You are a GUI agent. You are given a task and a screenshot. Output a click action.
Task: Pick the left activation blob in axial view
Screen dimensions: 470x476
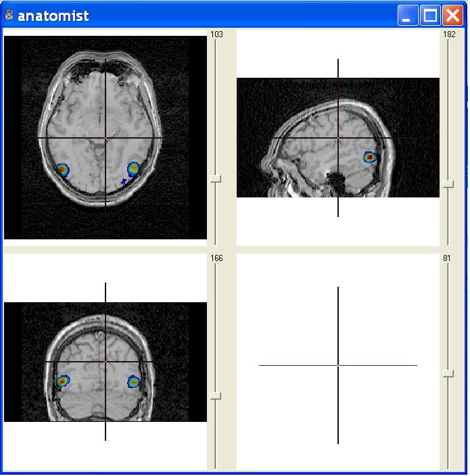click(x=62, y=170)
